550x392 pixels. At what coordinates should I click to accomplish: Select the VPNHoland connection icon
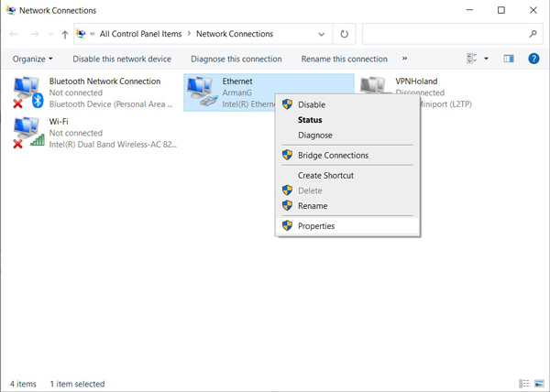(375, 86)
